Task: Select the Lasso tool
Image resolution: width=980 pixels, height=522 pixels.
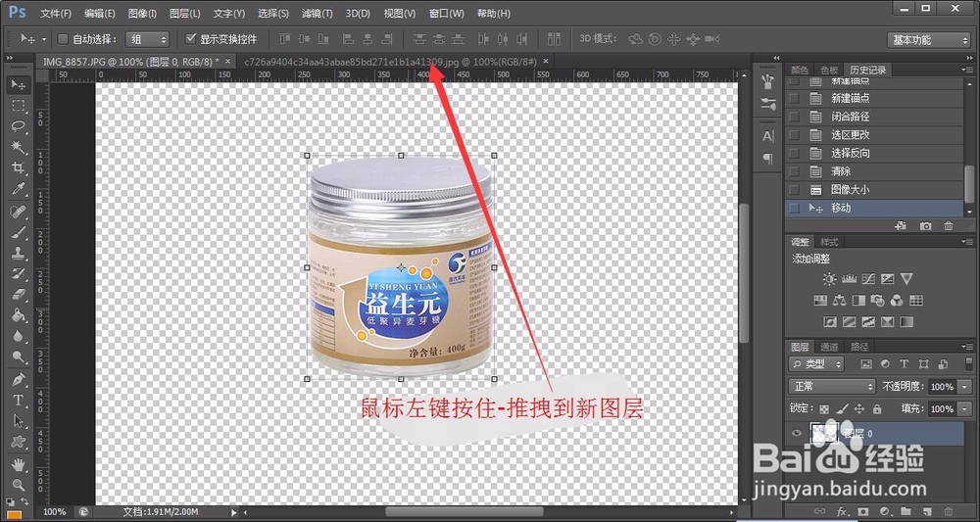Action: click(18, 125)
